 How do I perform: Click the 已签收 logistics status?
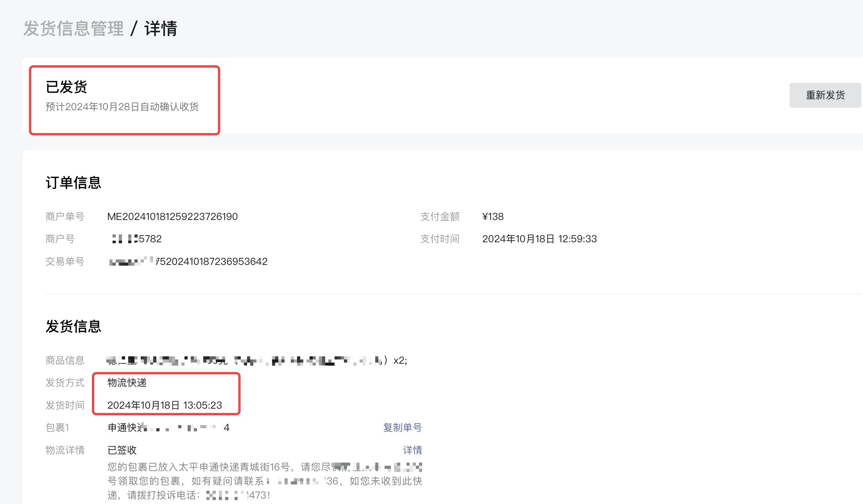point(122,450)
